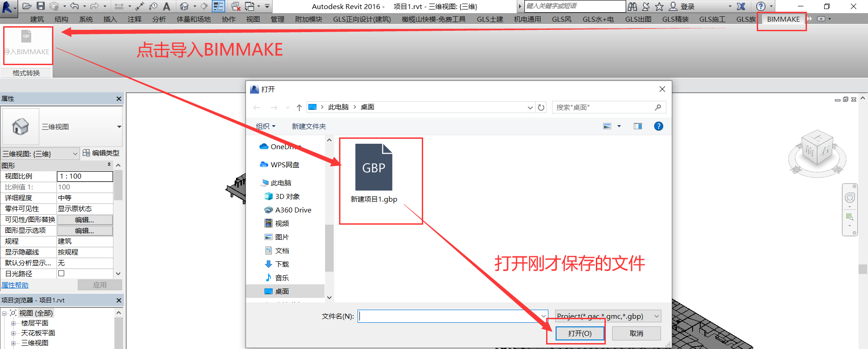The width and height of the screenshot is (868, 349).
Task: Select A360 Drive in the navigation pane
Action: (293, 210)
